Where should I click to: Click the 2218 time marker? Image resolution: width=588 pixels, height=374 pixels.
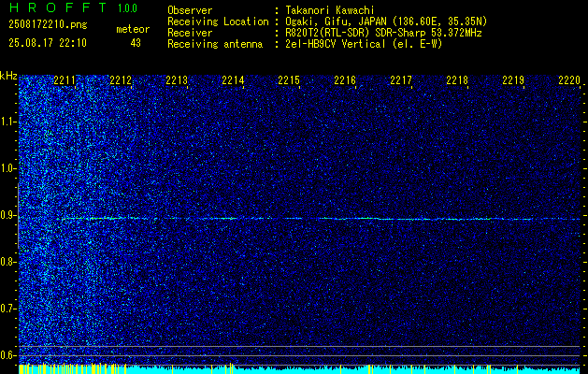pos(457,80)
